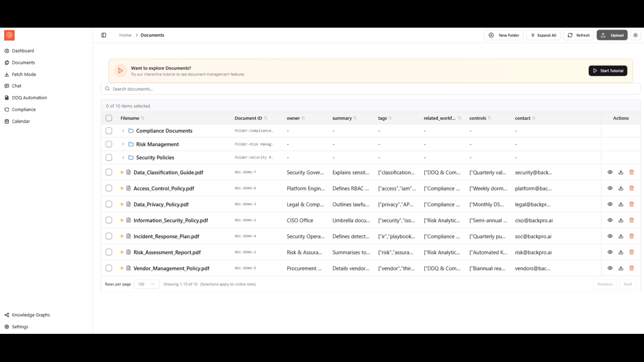644x362 pixels.
Task: Click CISO Office owner cell
Action: 300,220
